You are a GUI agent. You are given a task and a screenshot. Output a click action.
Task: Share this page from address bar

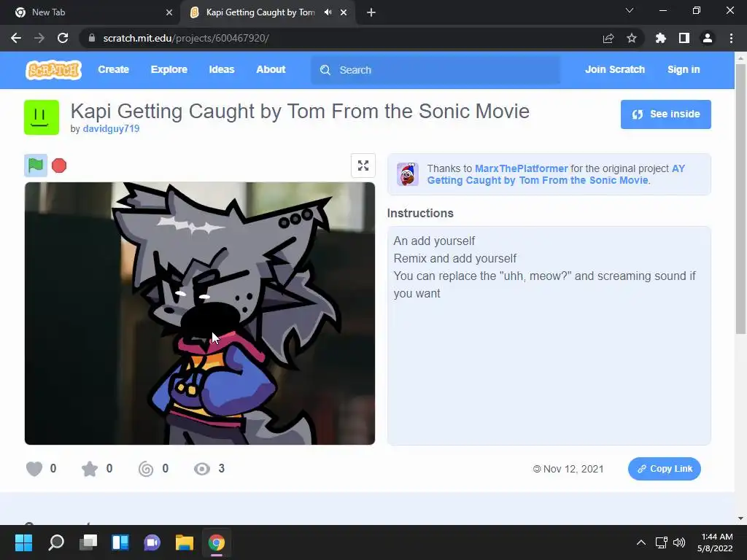pos(608,38)
